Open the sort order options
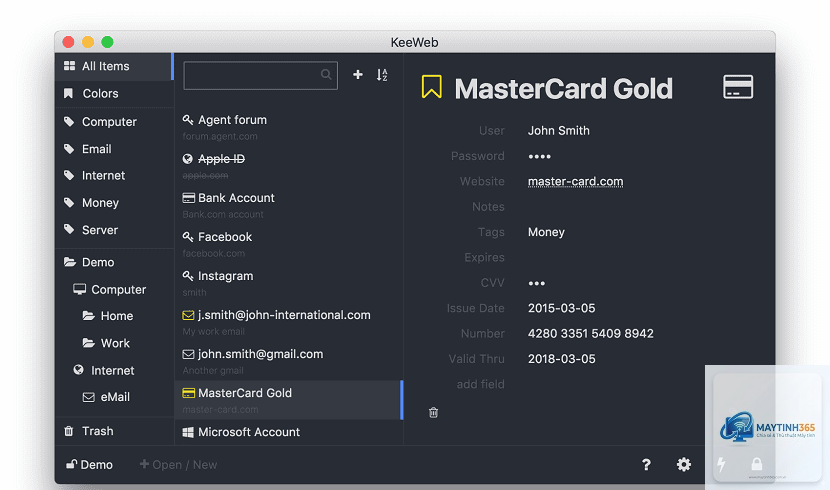 [x=382, y=75]
